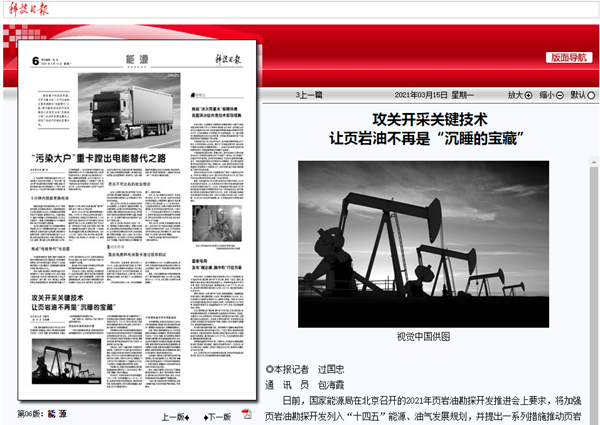This screenshot has height=425, width=600.
Task: Reset text size with 默认 circle icon
Action: pyautogui.click(x=591, y=95)
